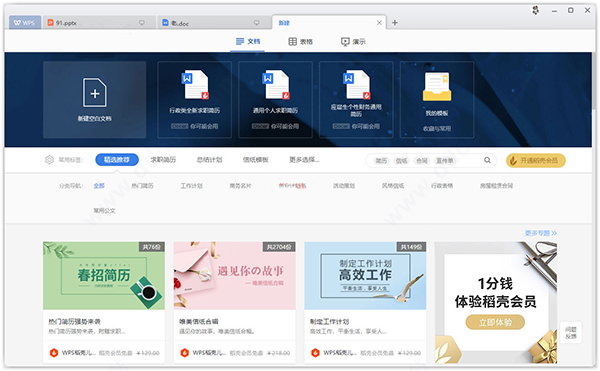Select 房屋租赁合同 category

pyautogui.click(x=496, y=186)
